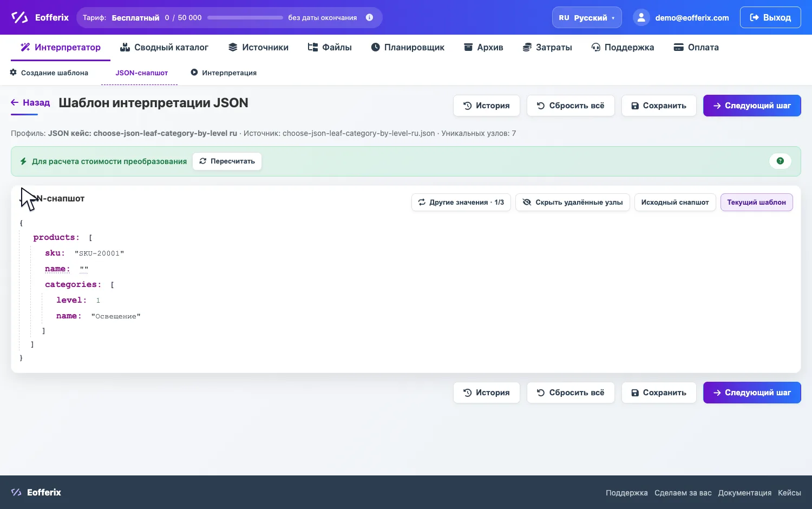This screenshot has height=509, width=812.
Task: Click the bottom Сбросить всё button
Action: tap(571, 393)
